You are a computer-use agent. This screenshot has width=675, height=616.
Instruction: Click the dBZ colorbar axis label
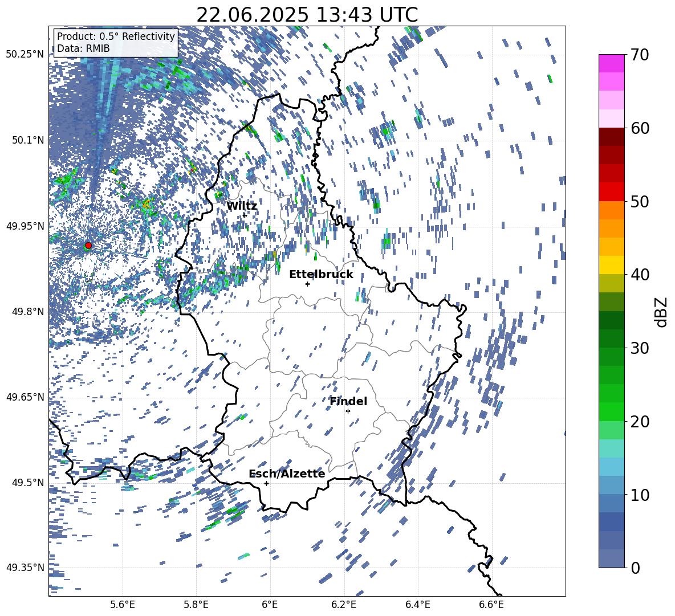[x=661, y=312]
